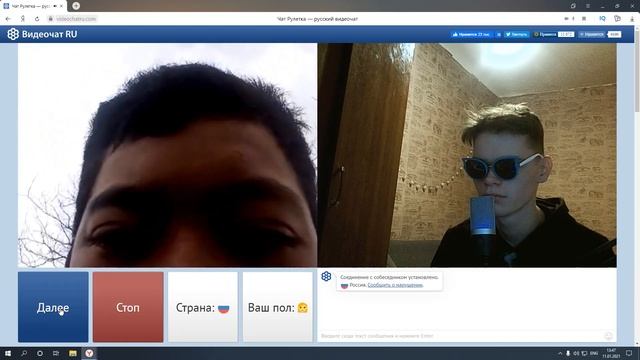Open Task View on the taskbar
Screen dimensions: 640x360
coord(56,353)
